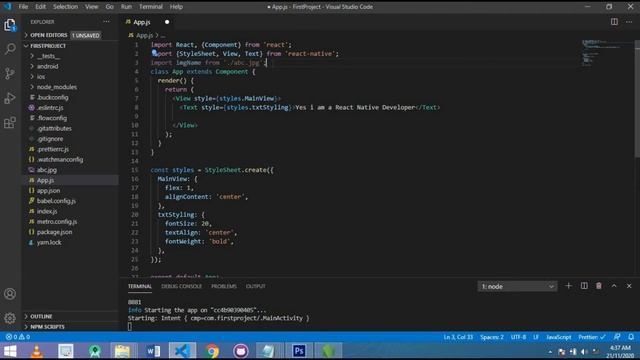Open the Source Control view
This screenshot has width=640, height=360.
(10, 73)
